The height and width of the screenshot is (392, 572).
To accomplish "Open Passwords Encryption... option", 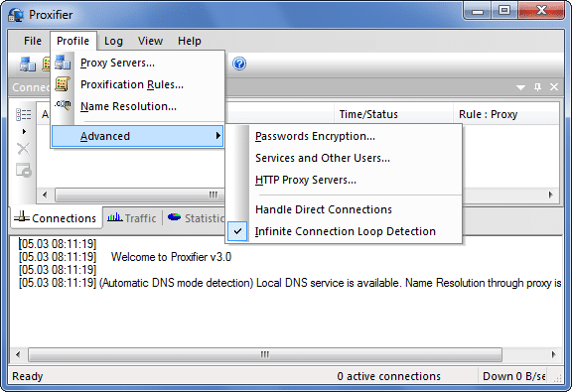I will (344, 136).
